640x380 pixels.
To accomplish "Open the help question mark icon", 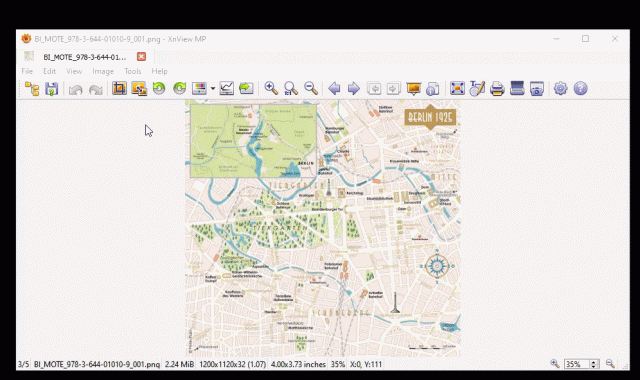I will (x=580, y=89).
